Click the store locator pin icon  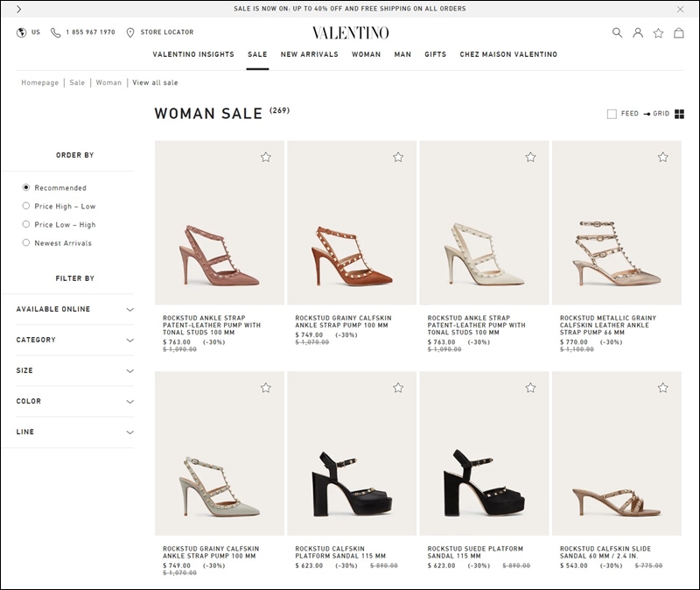(x=129, y=32)
